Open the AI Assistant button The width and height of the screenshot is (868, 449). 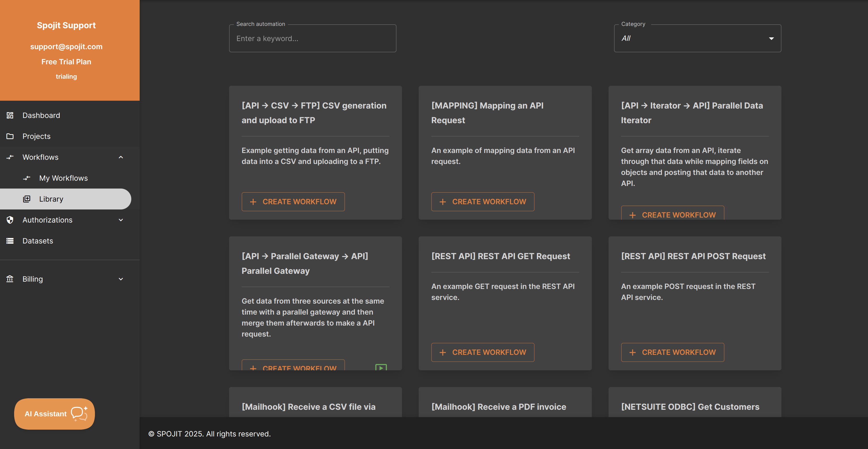pyautogui.click(x=55, y=414)
